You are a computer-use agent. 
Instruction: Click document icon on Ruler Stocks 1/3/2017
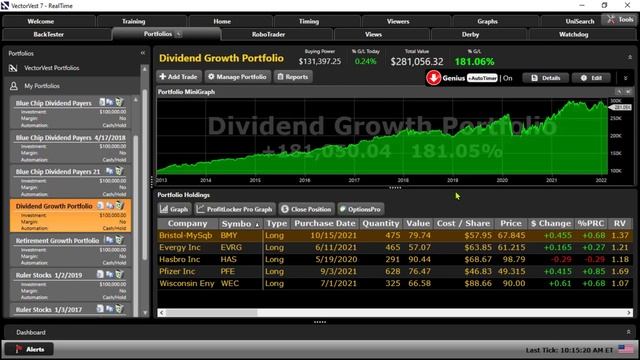[100, 309]
